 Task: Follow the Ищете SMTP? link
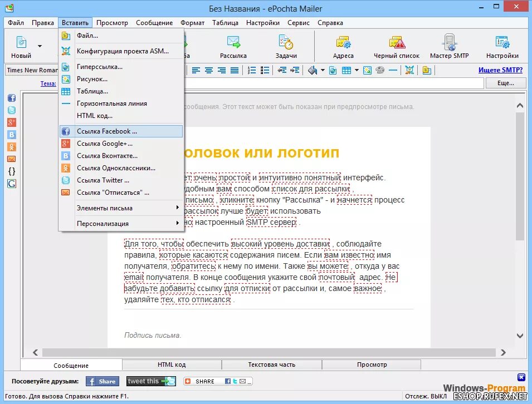point(500,70)
